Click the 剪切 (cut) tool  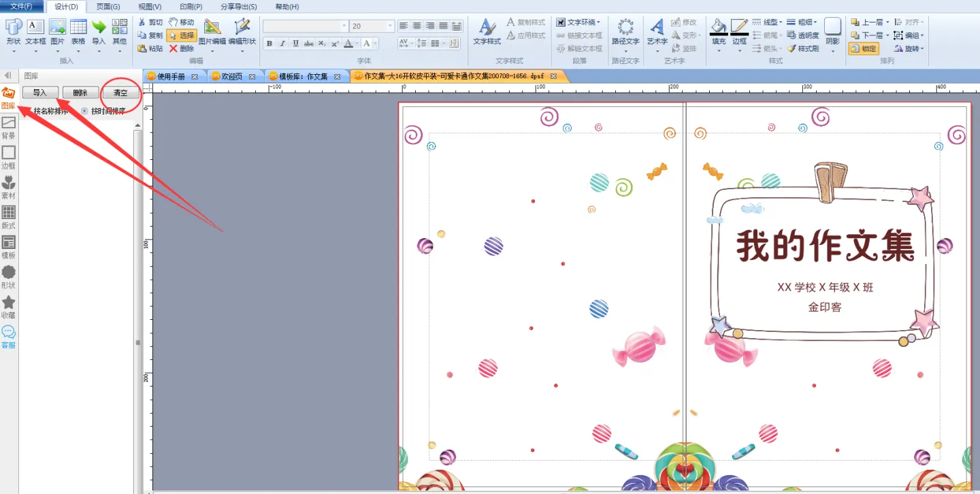click(x=150, y=22)
